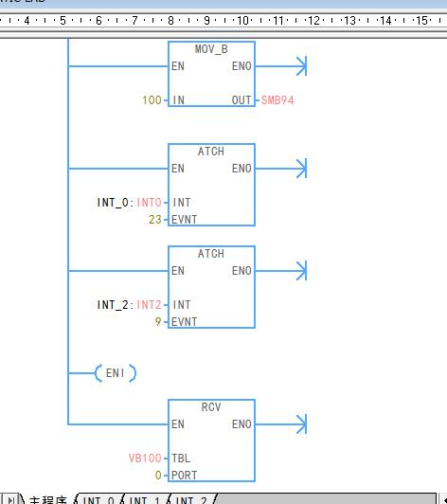
Task: Select the SMB94 output operand
Action: click(x=277, y=100)
